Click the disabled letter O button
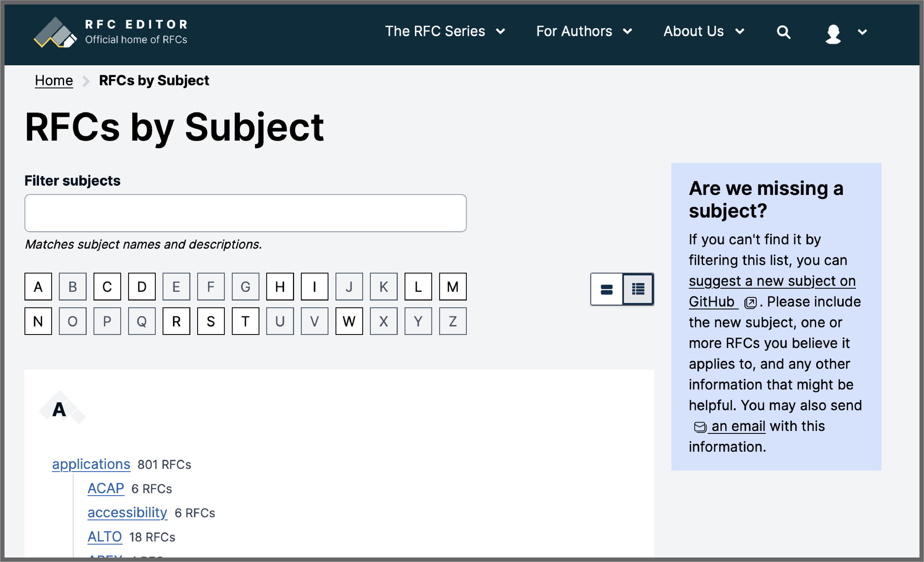 point(73,321)
